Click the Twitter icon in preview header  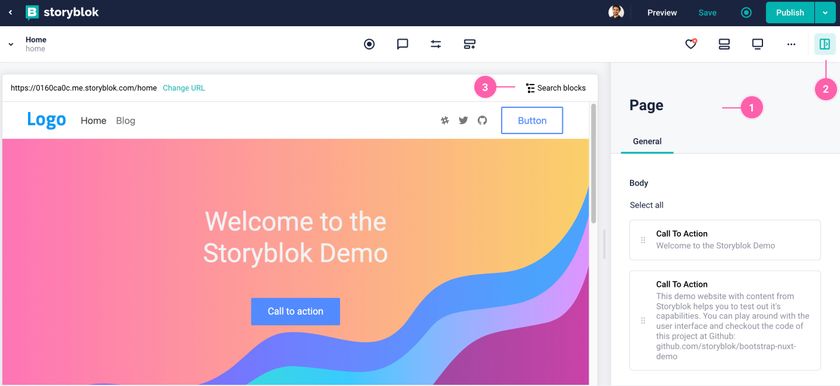tap(463, 120)
